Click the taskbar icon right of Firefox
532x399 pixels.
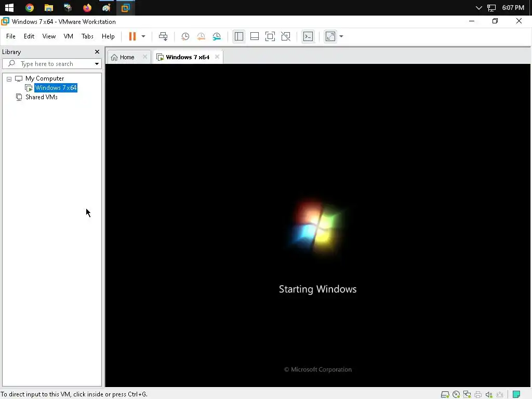coord(107,7)
